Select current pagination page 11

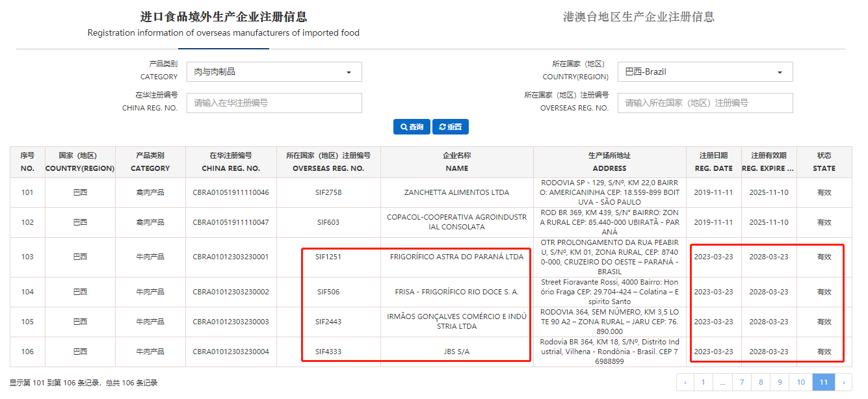(x=824, y=382)
